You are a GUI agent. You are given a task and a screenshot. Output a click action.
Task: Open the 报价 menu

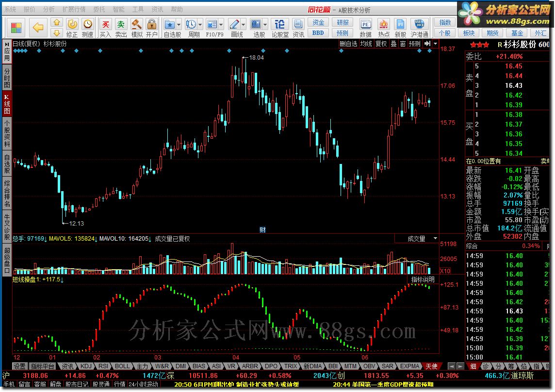pos(30,10)
